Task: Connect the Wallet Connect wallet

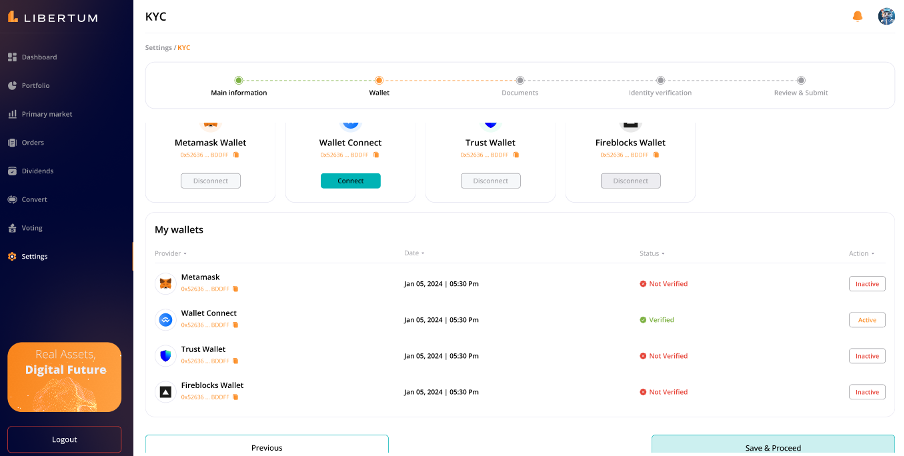Action: tap(350, 181)
